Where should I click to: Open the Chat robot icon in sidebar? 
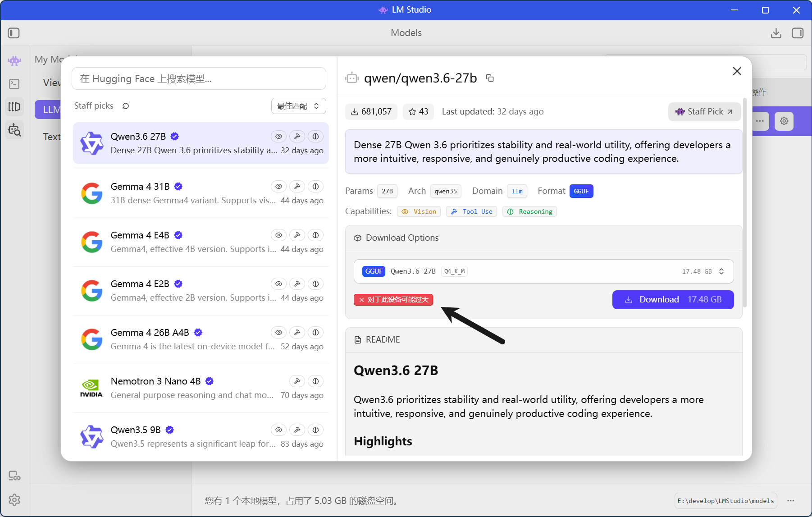coord(14,60)
